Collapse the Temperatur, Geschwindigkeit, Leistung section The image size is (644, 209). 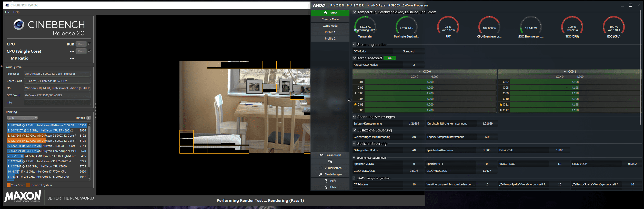354,12
